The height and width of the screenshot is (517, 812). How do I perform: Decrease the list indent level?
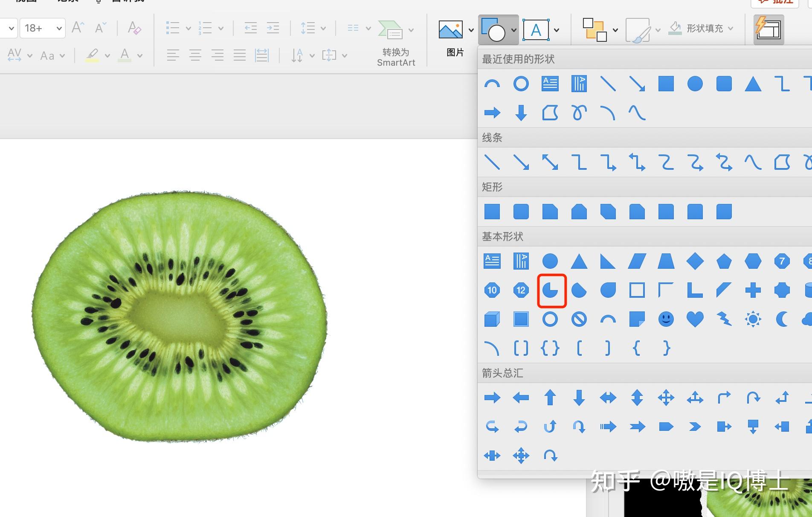(x=251, y=28)
